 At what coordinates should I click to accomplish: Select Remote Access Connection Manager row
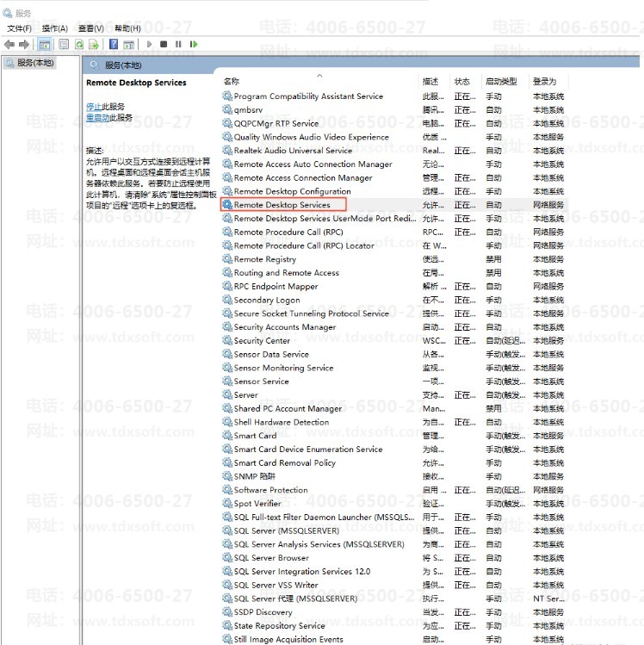395,177
